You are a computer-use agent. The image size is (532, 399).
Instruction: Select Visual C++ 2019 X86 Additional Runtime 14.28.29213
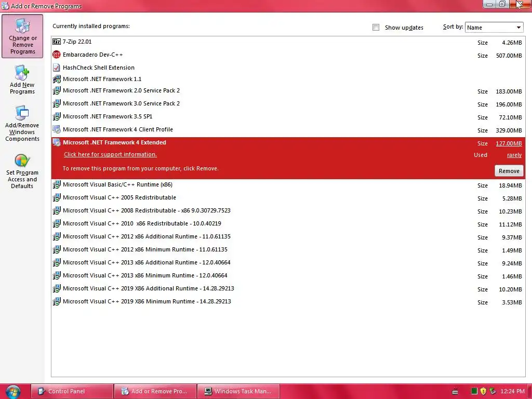(288, 289)
